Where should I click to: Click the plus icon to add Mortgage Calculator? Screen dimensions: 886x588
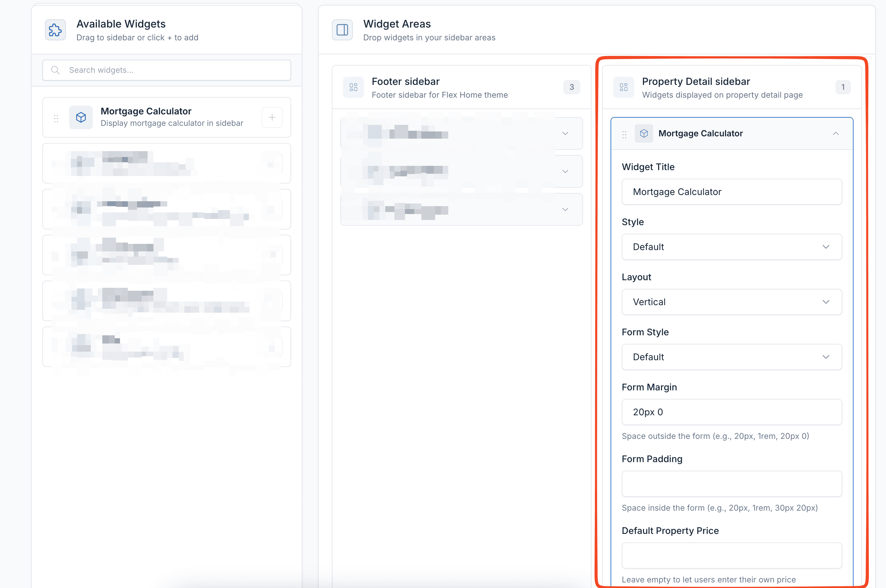[272, 117]
